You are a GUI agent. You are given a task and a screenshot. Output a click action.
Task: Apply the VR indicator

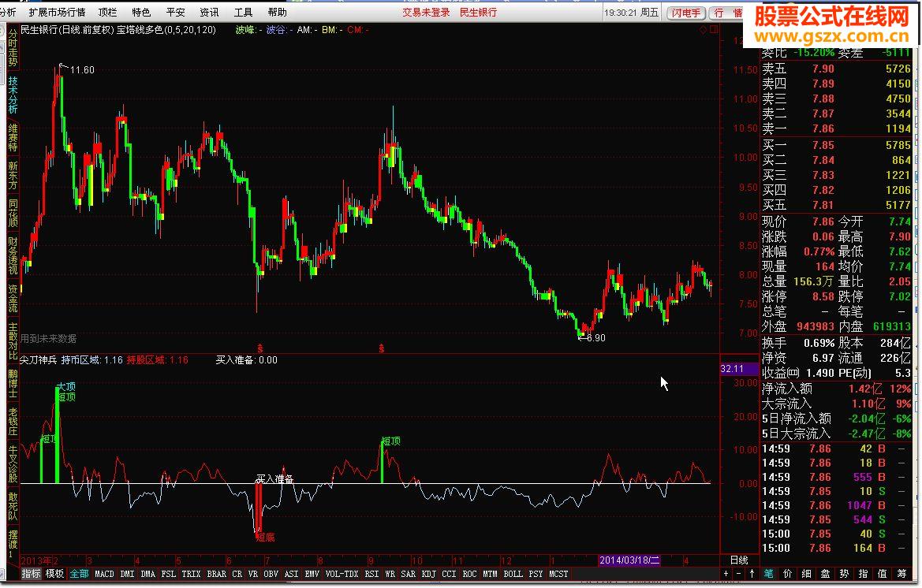point(253,573)
